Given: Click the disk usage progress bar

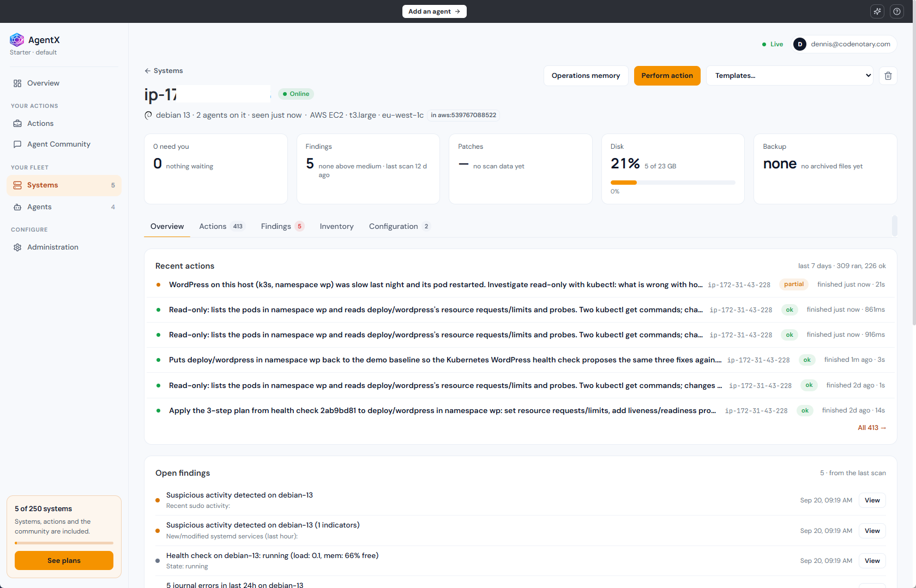Looking at the screenshot, I should point(673,183).
